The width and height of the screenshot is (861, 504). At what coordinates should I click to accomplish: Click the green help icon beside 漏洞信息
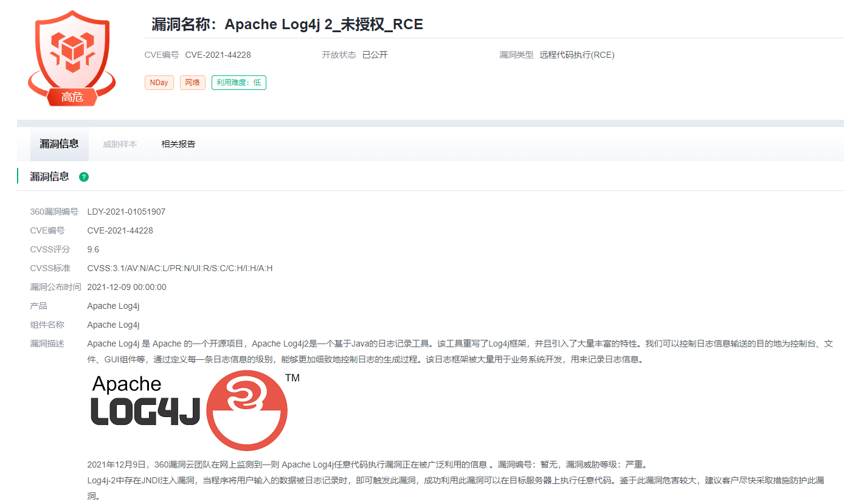84,177
